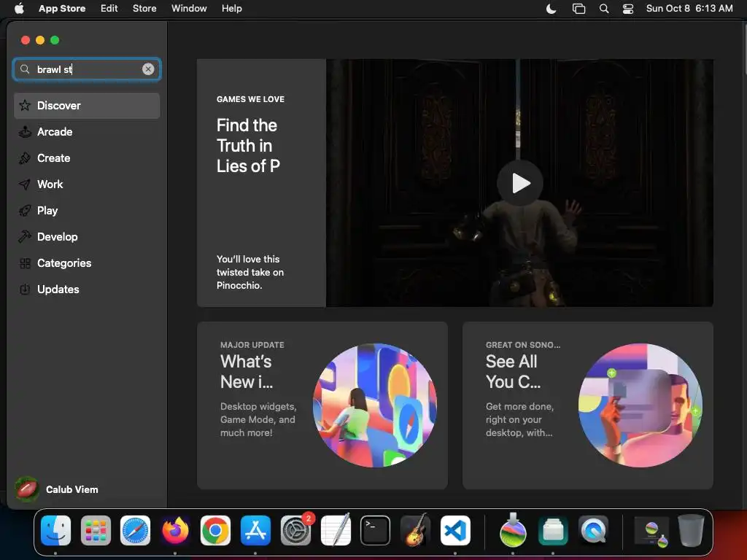Open the Help menu
The height and width of the screenshot is (560, 747).
point(231,8)
